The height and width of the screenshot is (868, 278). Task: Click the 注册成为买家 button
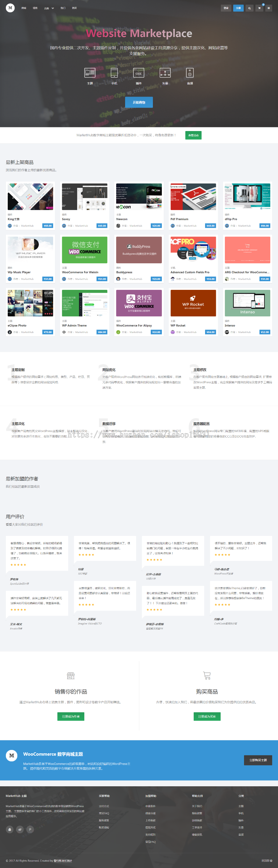(x=207, y=716)
